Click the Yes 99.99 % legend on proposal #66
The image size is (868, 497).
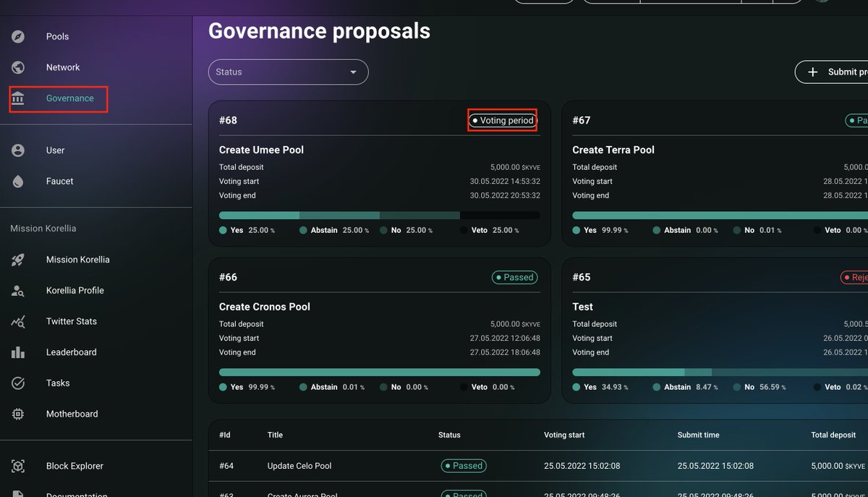tap(247, 387)
